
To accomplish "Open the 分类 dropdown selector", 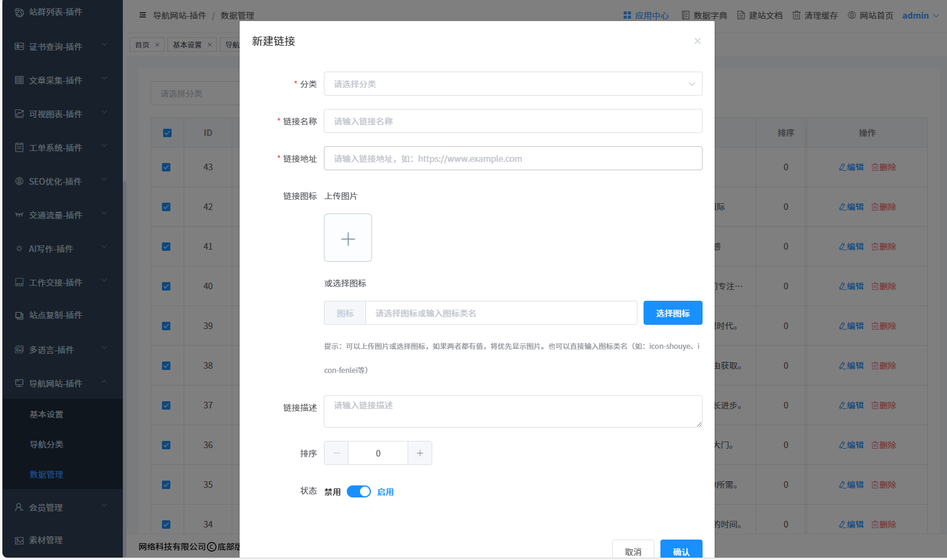I will coord(513,84).
